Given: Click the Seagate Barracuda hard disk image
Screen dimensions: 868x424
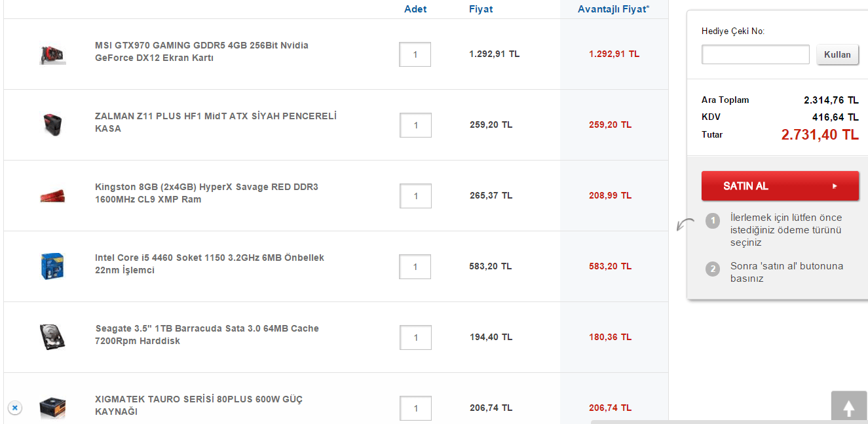Looking at the screenshot, I should (x=52, y=336).
